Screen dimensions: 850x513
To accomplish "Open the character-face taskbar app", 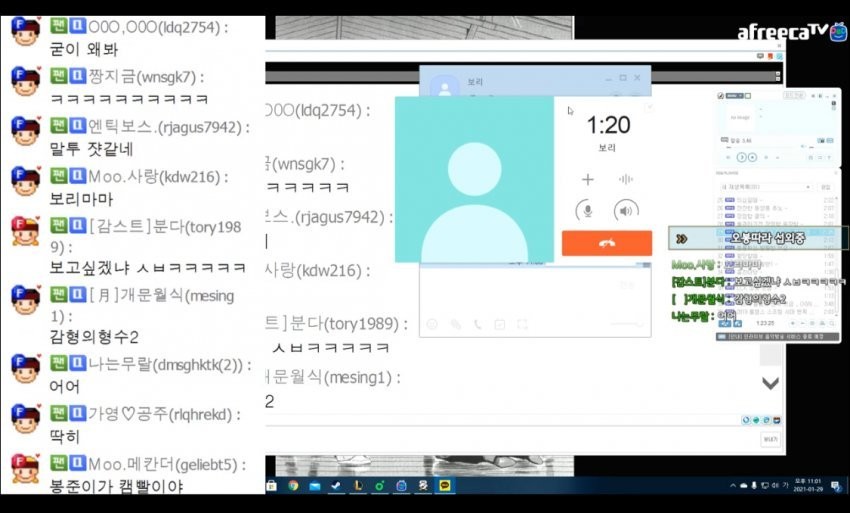I will click(x=423, y=485).
